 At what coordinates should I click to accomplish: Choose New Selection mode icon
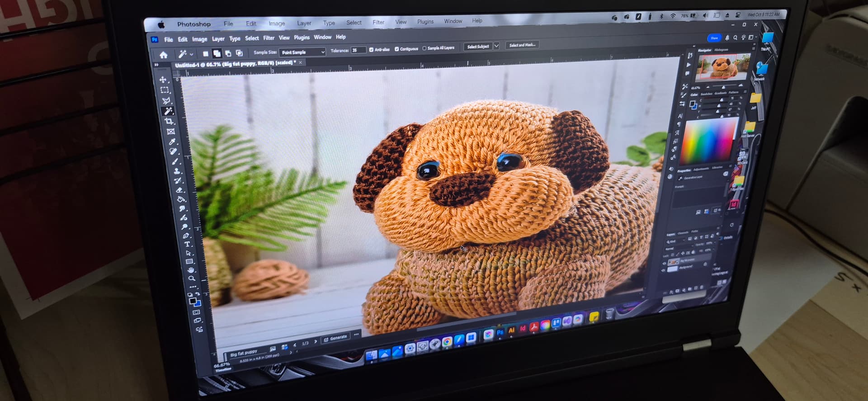coord(205,53)
